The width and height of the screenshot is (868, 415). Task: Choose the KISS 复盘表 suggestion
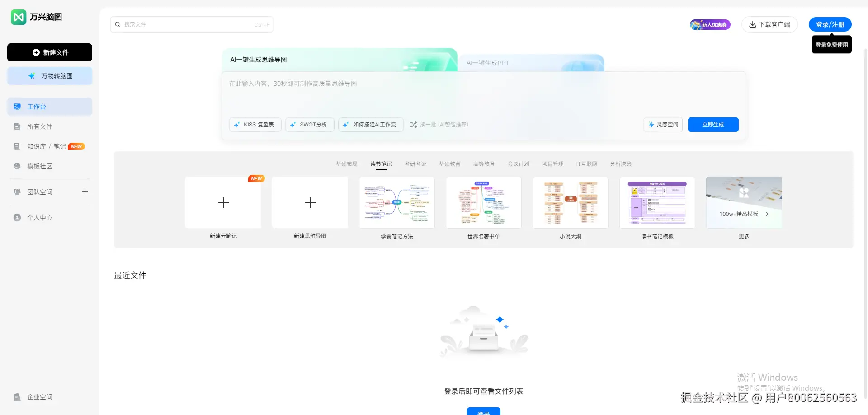(x=255, y=125)
